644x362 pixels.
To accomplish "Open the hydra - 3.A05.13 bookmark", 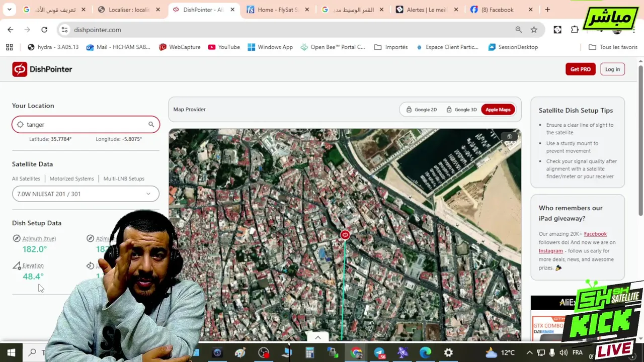I will 53,47.
